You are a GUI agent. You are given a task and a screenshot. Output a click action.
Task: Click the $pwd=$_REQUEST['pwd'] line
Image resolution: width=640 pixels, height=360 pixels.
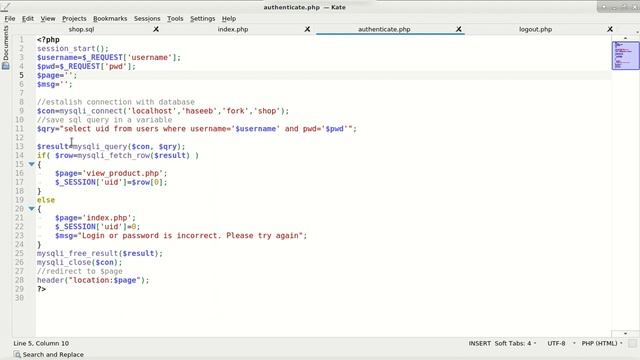86,67
